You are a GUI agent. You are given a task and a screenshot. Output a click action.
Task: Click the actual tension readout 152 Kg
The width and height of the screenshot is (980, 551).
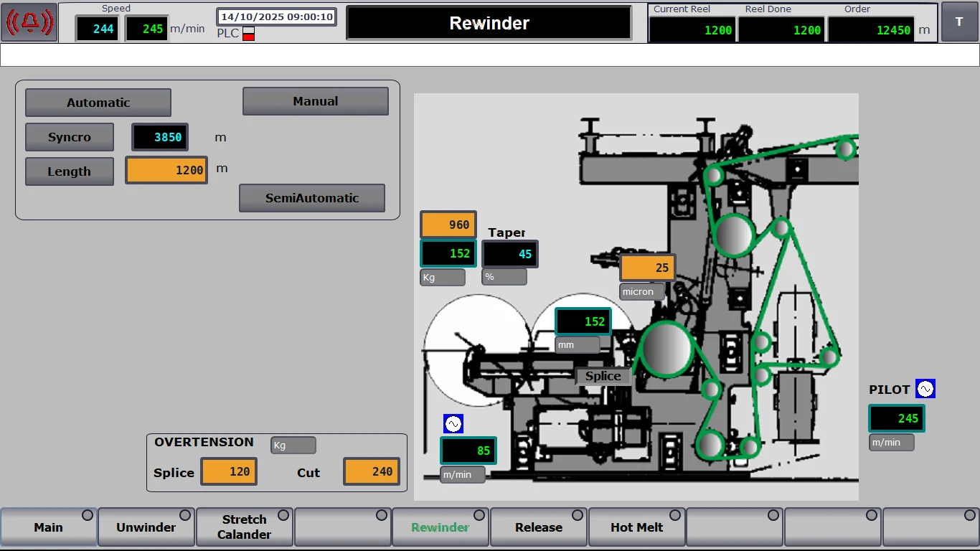tap(448, 253)
